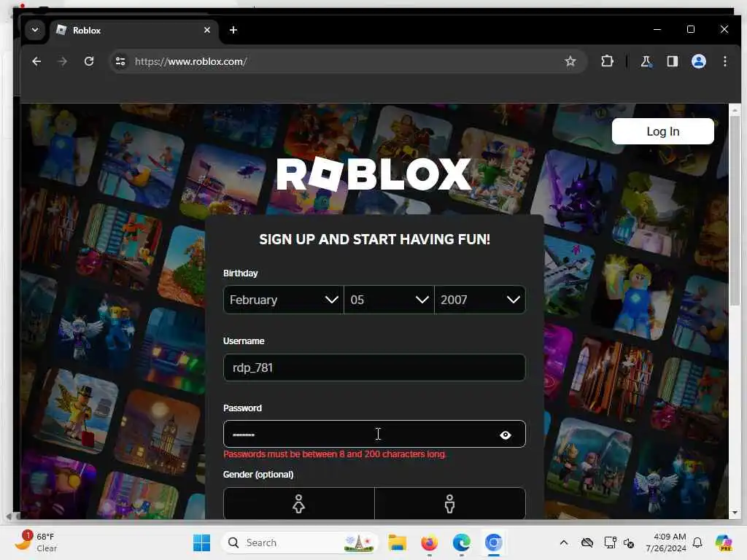Viewport: 747px width, 560px height.
Task: Click the Log In button
Action: [662, 131]
